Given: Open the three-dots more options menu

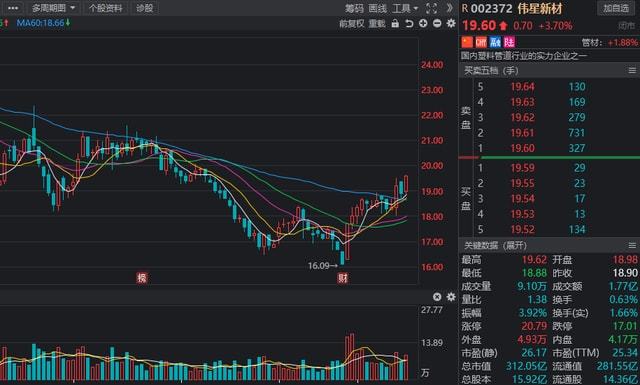Looking at the screenshot, I should click(13, 8).
